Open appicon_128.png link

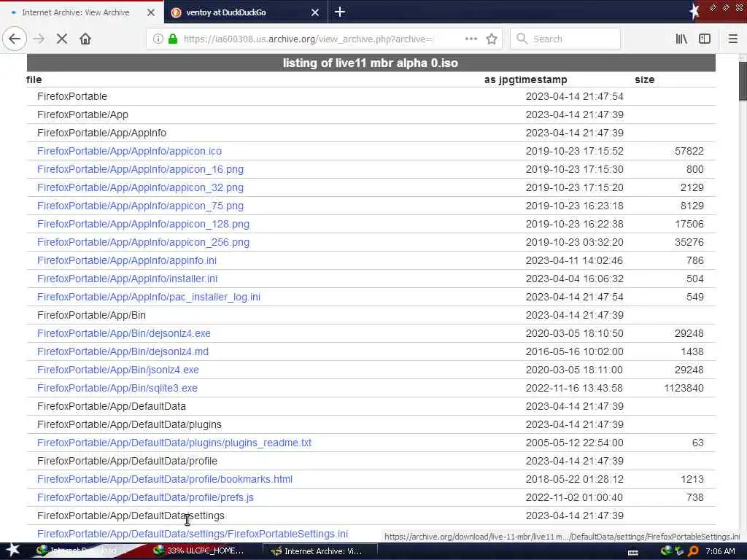click(x=143, y=224)
